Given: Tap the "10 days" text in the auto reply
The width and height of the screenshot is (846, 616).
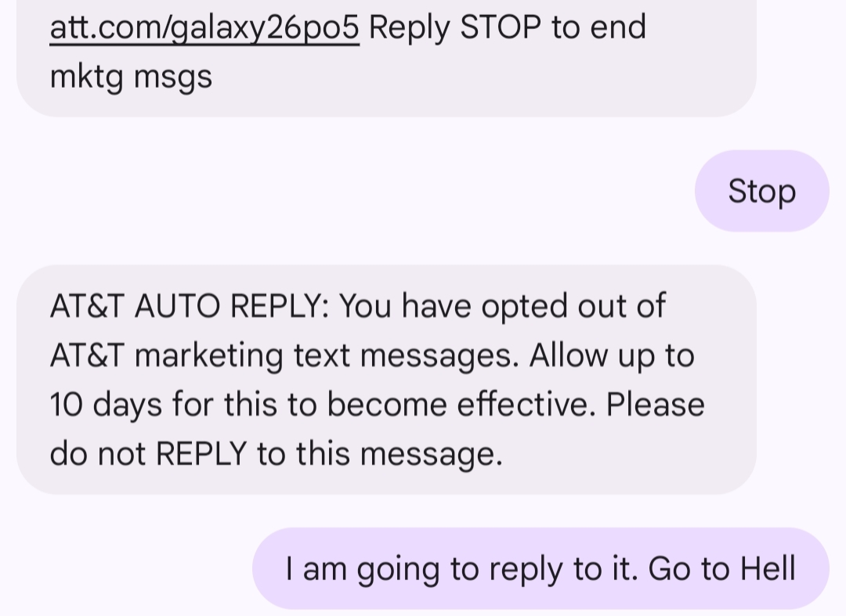Looking at the screenshot, I should click(x=106, y=405).
